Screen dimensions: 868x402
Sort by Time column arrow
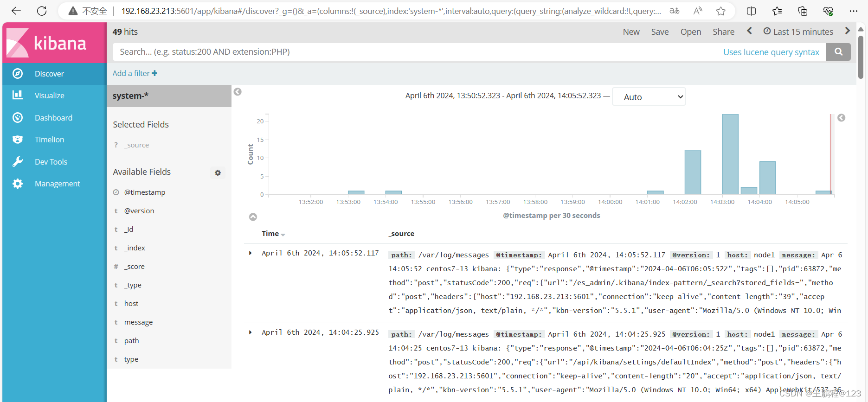(x=283, y=235)
